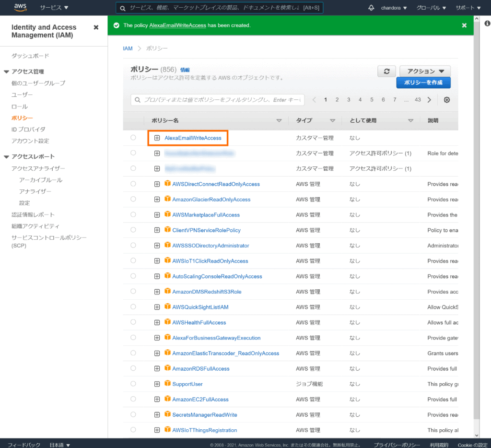The height and width of the screenshot is (448, 491).
Task: Select radio button for SupportUser policy
Action: (133, 383)
